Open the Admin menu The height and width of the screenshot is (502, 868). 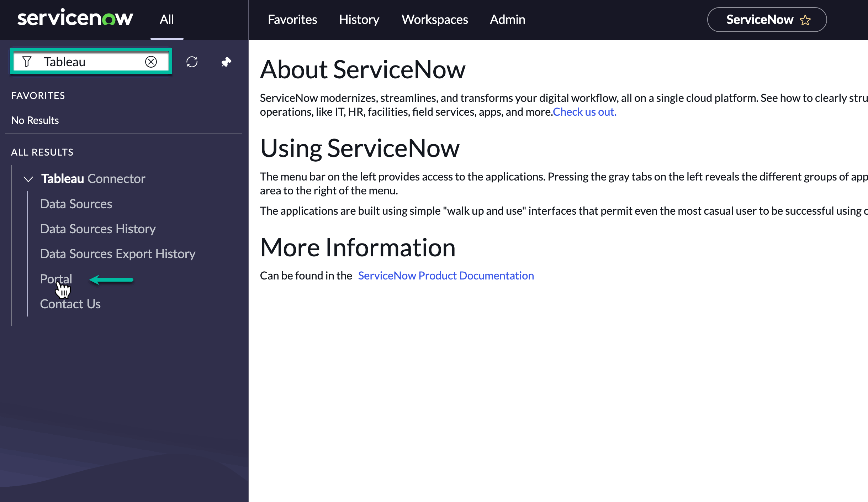(507, 19)
